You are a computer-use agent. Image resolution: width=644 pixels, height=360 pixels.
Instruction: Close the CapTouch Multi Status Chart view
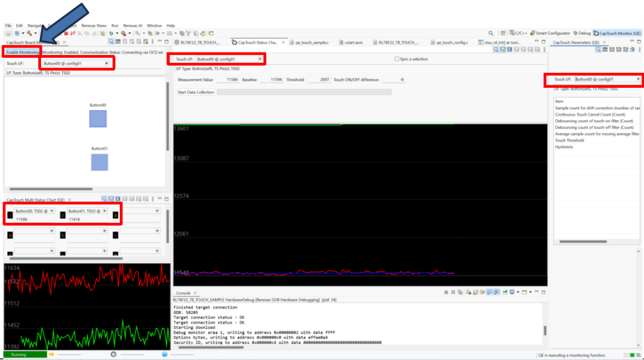pyautogui.click(x=70, y=199)
